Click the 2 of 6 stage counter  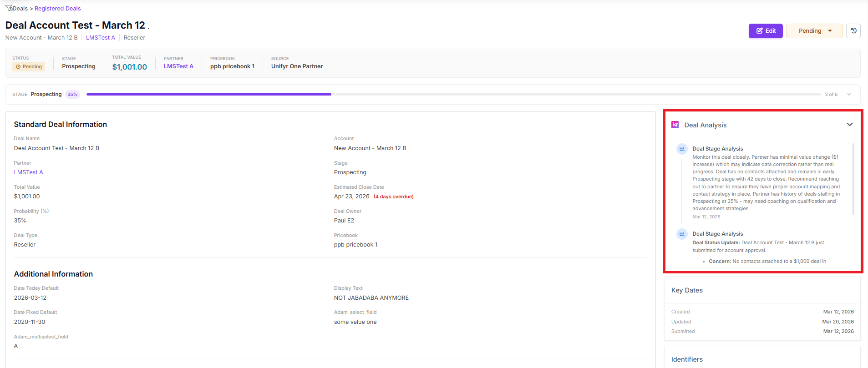pos(831,95)
